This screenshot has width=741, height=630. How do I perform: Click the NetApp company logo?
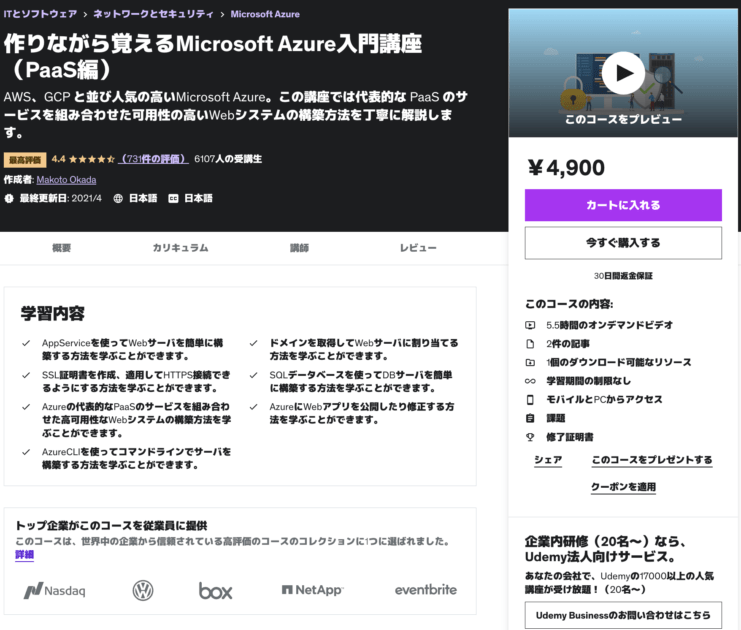(x=312, y=590)
